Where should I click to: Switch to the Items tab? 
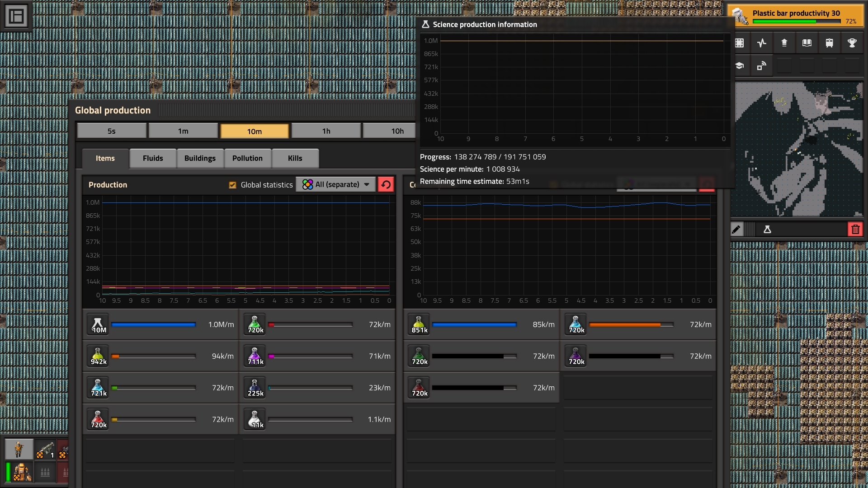[x=105, y=158]
